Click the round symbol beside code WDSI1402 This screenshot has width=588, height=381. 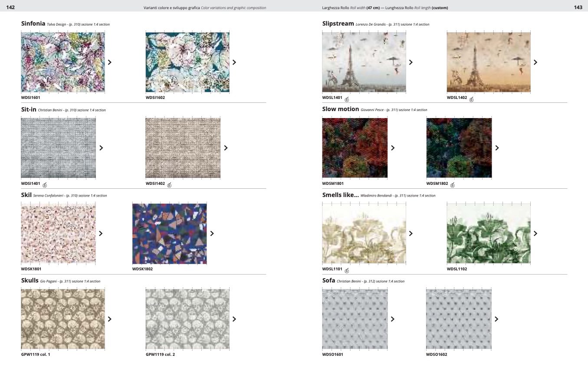coord(169,185)
